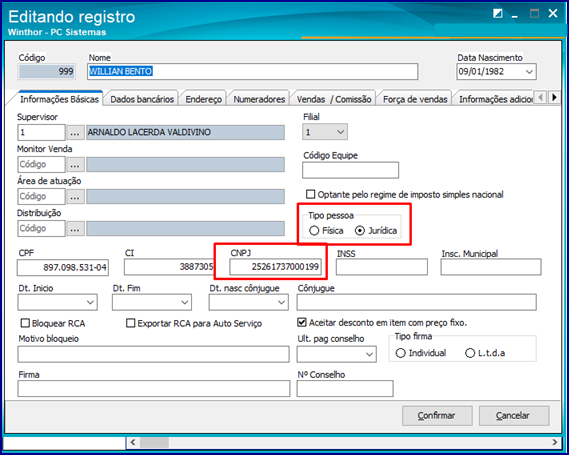Switch to Informações Básicas tab
Screen dimensions: 569x455
coord(59,99)
